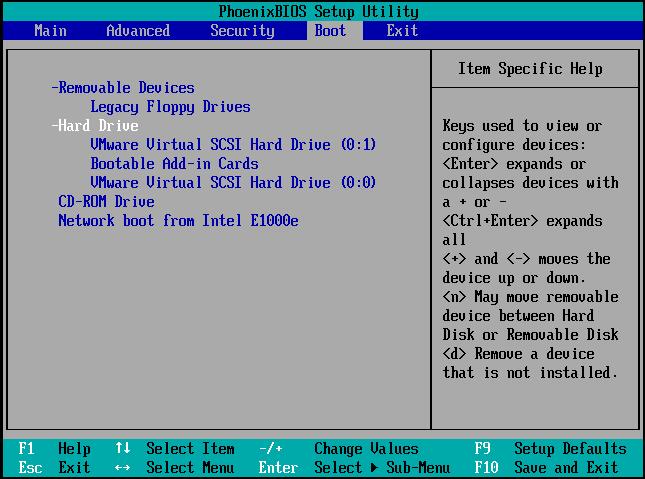Image resolution: width=645 pixels, height=479 pixels.
Task: Collapse the Removable Devices group
Action: [x=123, y=88]
